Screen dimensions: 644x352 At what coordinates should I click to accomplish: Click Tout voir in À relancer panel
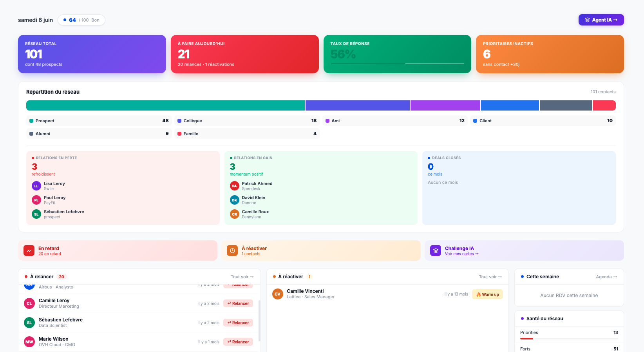pos(242,277)
